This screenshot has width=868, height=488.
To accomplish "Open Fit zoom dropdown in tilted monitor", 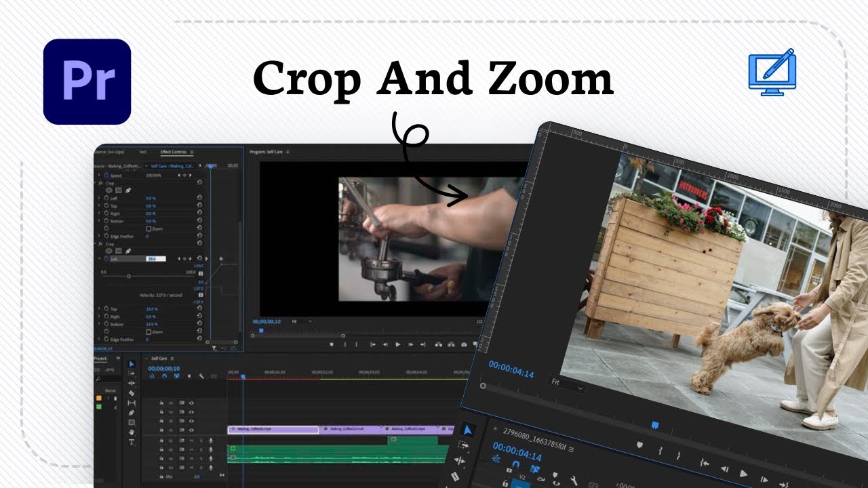I will (566, 384).
